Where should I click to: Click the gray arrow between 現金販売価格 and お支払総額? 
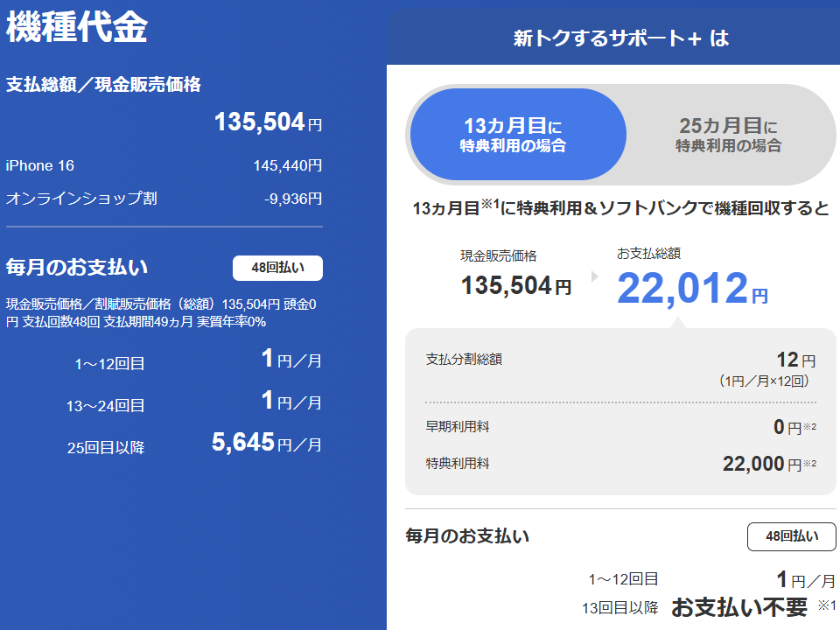pos(595,276)
